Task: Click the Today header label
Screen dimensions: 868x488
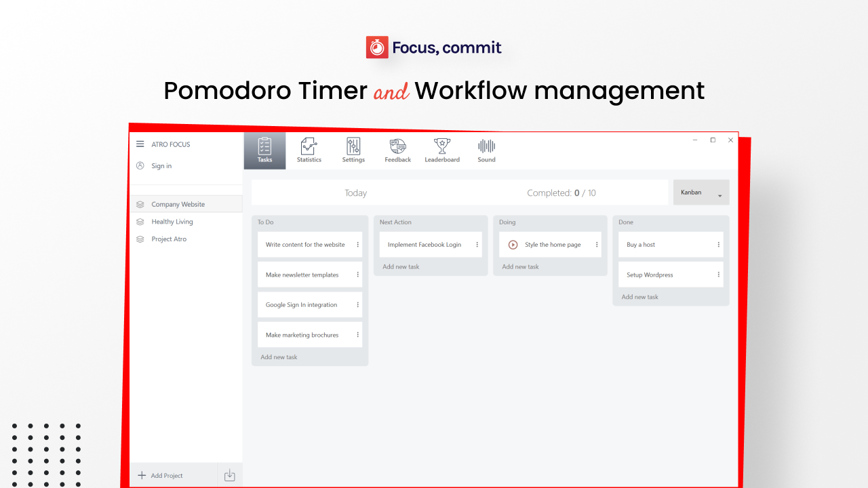Action: tap(355, 193)
